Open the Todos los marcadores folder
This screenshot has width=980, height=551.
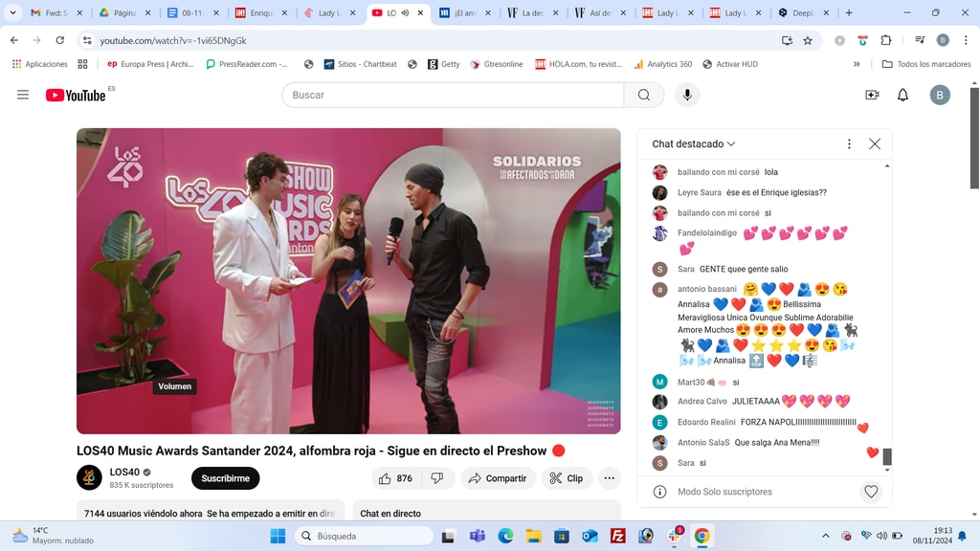pyautogui.click(x=926, y=64)
